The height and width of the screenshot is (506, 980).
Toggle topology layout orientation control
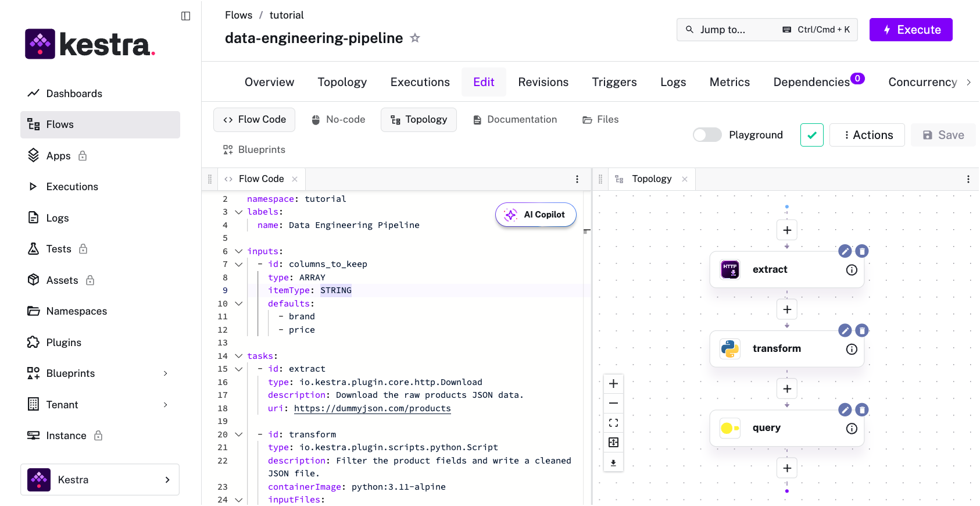click(613, 443)
